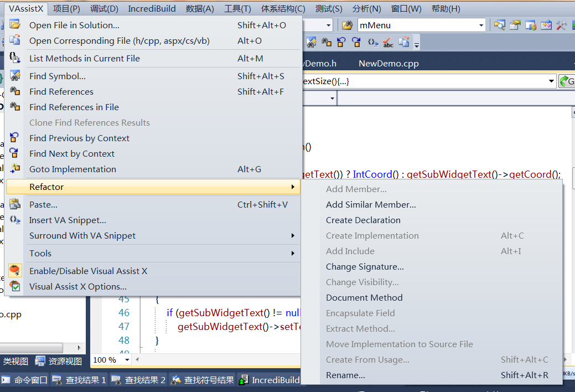Click the Find Symbol menu icon
The height and width of the screenshot is (392, 575).
[15, 76]
